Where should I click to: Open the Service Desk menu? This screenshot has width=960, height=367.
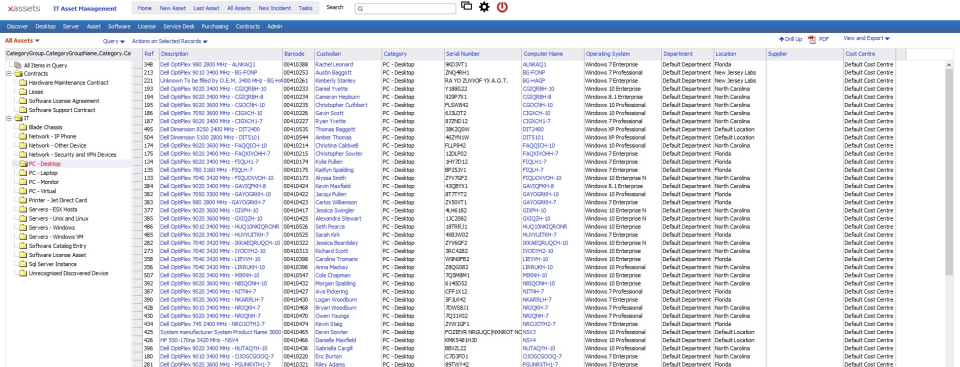(x=179, y=26)
